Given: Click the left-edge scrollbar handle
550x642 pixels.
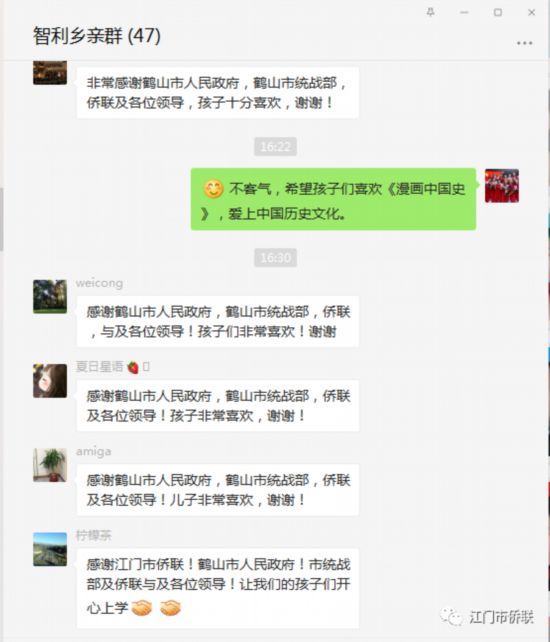Looking at the screenshot, I should point(2,219).
